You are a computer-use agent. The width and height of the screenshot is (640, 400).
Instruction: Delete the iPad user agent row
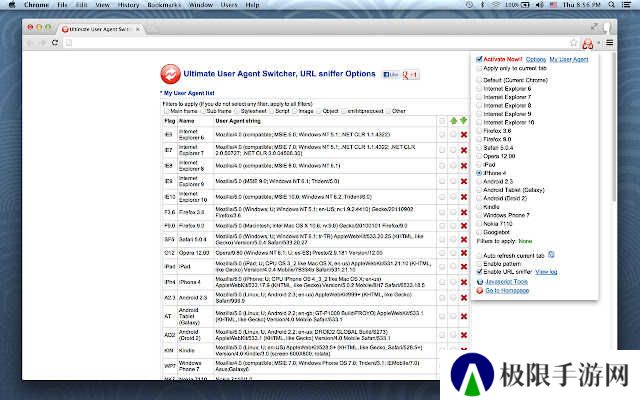464,267
